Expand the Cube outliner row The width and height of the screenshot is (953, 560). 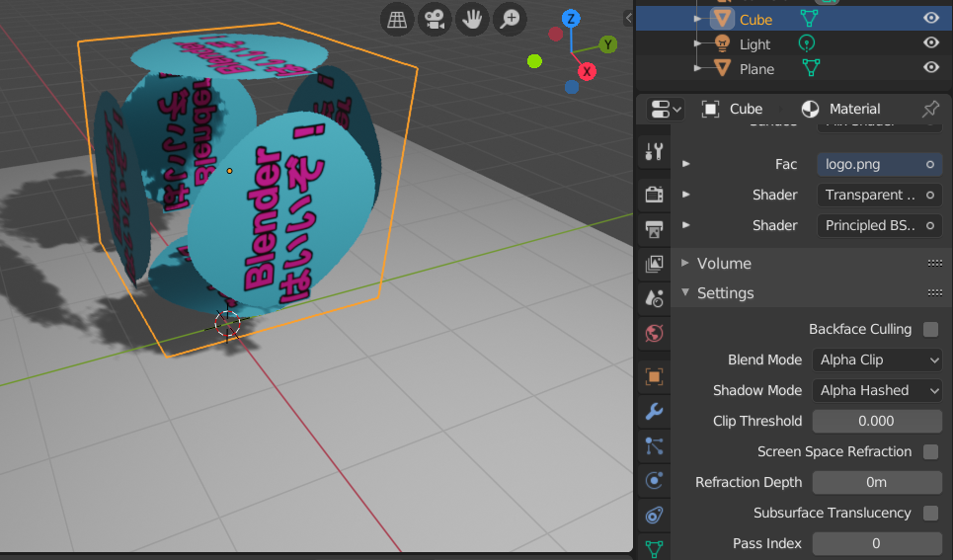698,19
